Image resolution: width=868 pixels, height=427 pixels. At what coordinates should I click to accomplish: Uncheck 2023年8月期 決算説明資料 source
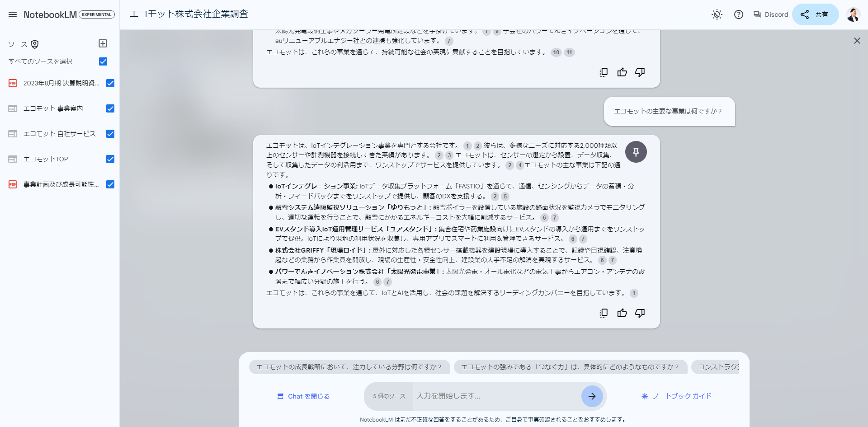[x=110, y=83]
